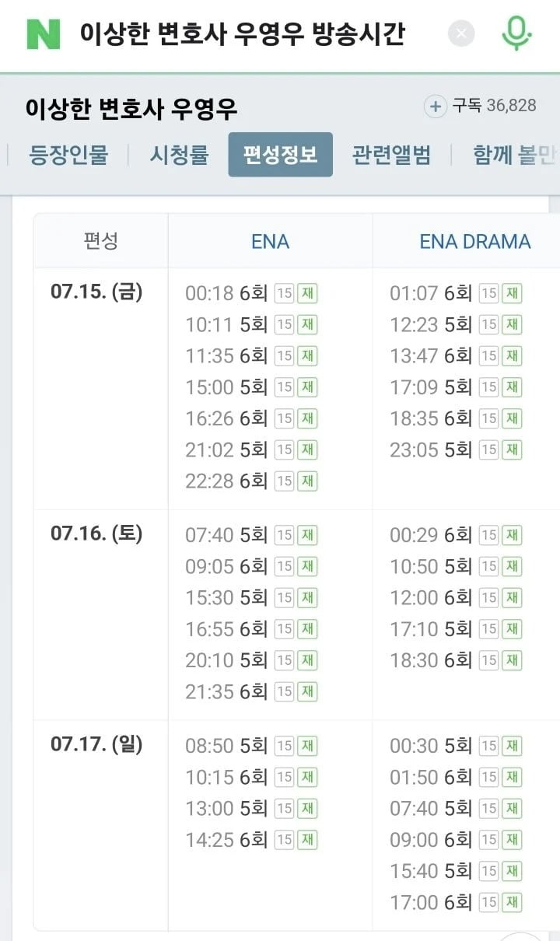The height and width of the screenshot is (941, 560).
Task: Open the 등장인물 tab
Action: [x=68, y=155]
